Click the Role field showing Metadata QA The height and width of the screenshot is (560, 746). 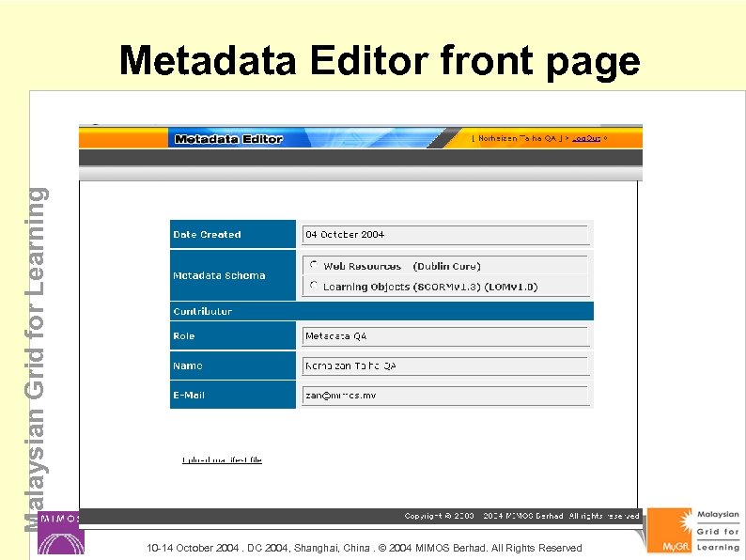coord(445,336)
